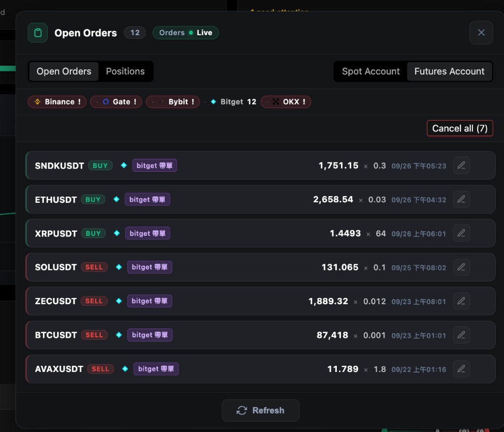Click the Bitget diamond icon in XRPUSDT row
504x432 pixels.
click(x=116, y=233)
